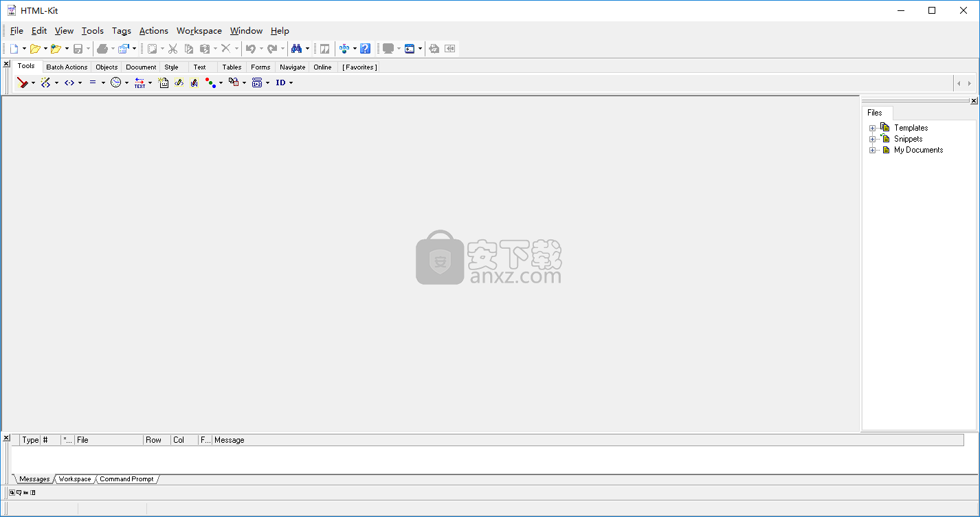Open the dropdown arrow beside colored dots icon

(221, 82)
